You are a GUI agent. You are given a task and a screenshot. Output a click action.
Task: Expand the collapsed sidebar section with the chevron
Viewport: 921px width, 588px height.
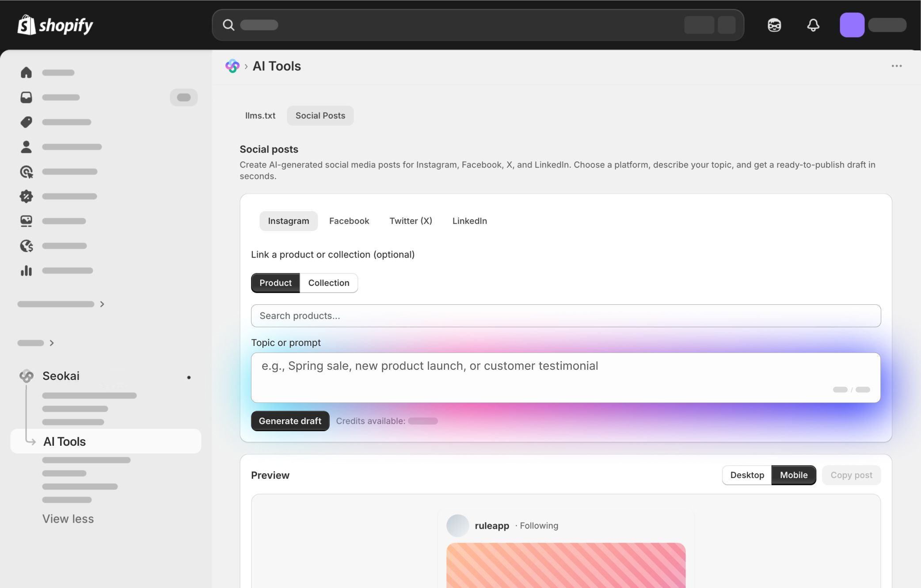tap(102, 304)
